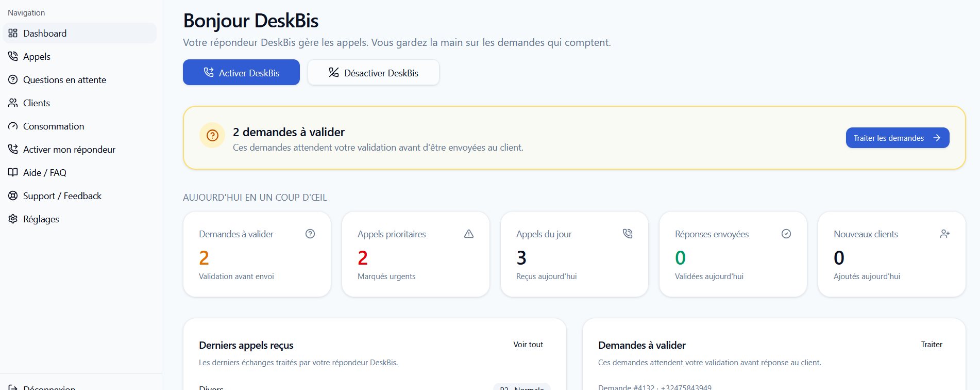Image resolution: width=980 pixels, height=390 pixels.
Task: Open the Appels du jour stat card
Action: [x=575, y=254]
